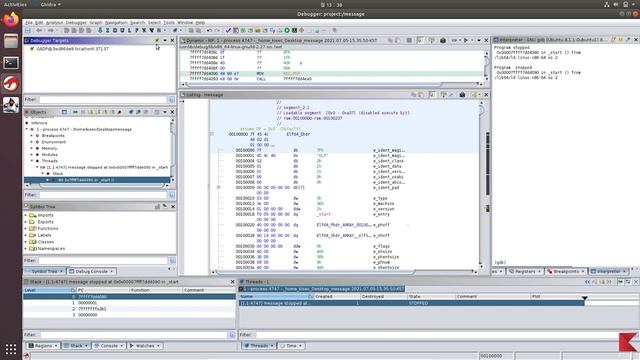Expand the Functions folder in Symbol Tree
Image resolution: width=640 pixels, height=360 pixels.
pos(26,229)
